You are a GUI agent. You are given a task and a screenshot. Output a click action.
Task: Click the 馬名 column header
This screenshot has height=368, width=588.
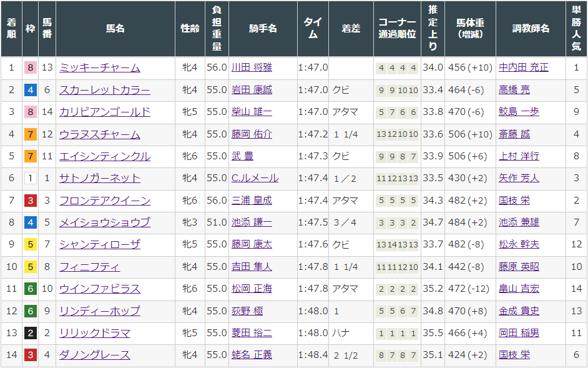point(115,29)
